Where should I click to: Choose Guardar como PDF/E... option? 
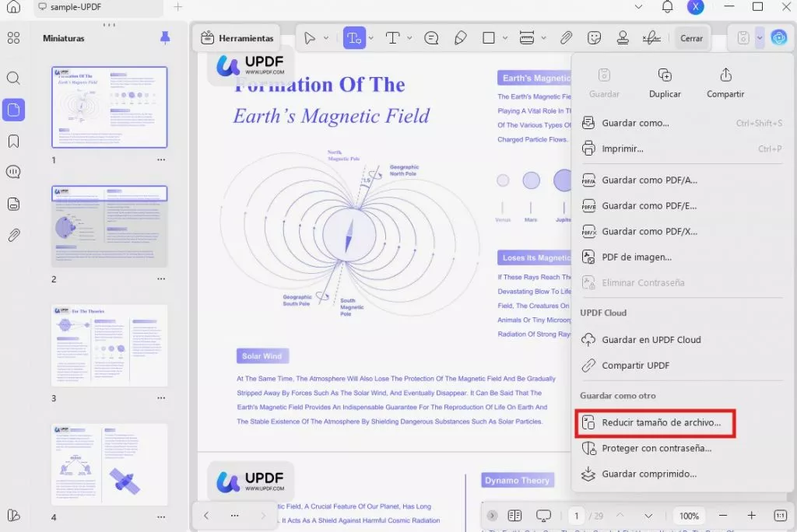[683, 206]
